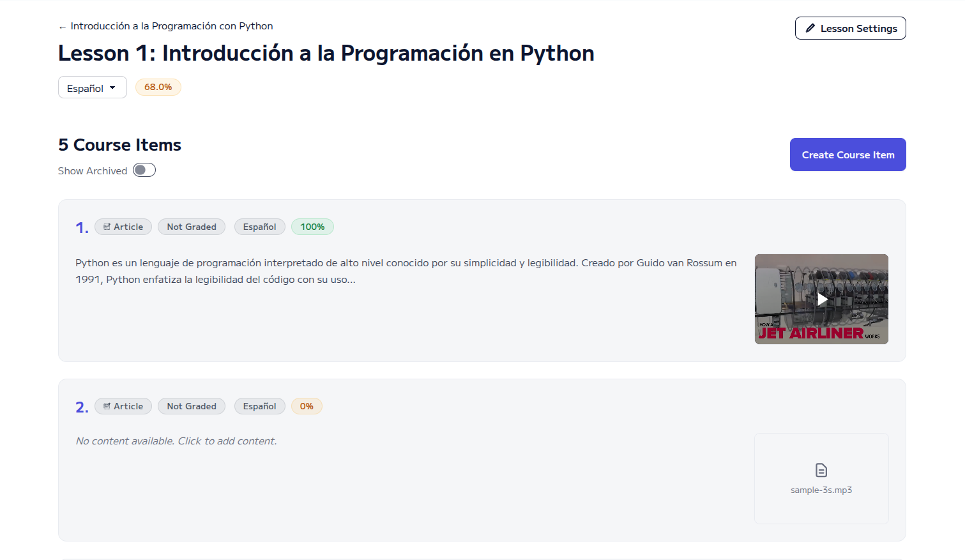Go back to Introducción a la Programación con Python

coord(171,26)
